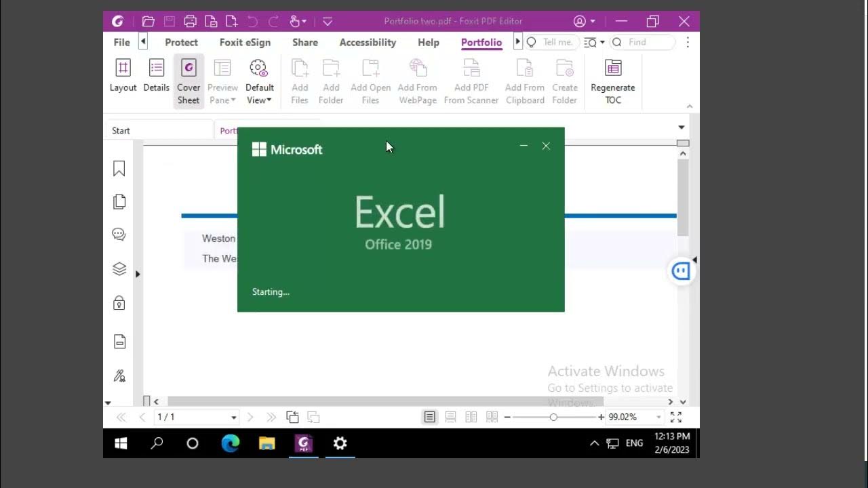Click the vertical scrollbar thumb

pyautogui.click(x=683, y=197)
